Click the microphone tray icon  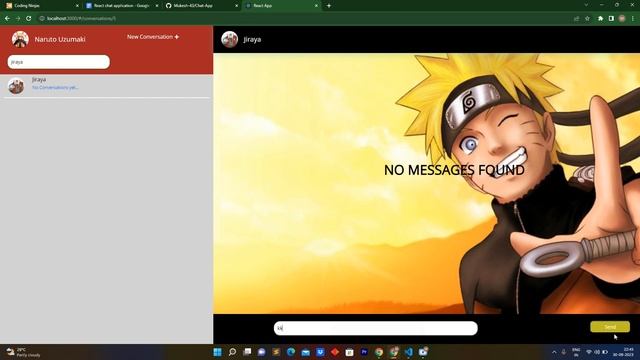564,352
